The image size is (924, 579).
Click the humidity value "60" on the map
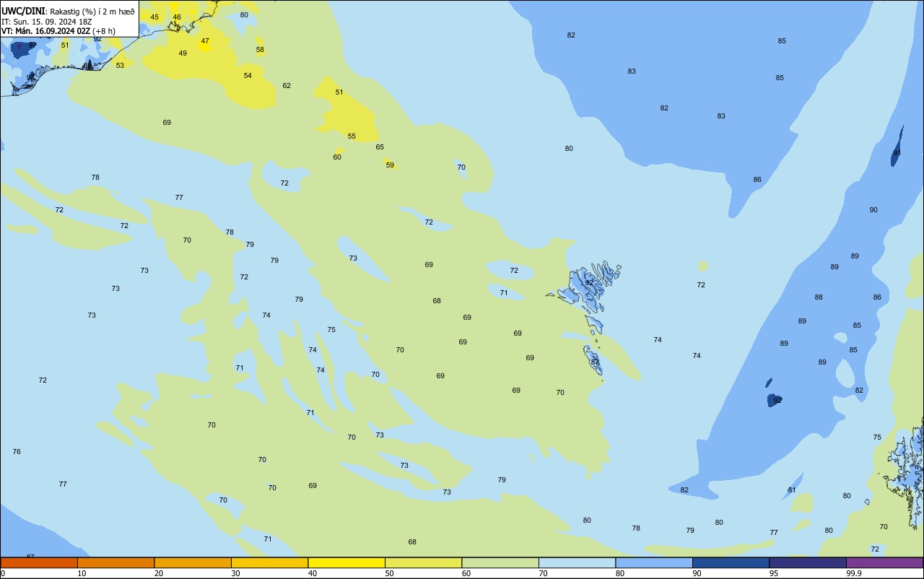[x=337, y=157]
